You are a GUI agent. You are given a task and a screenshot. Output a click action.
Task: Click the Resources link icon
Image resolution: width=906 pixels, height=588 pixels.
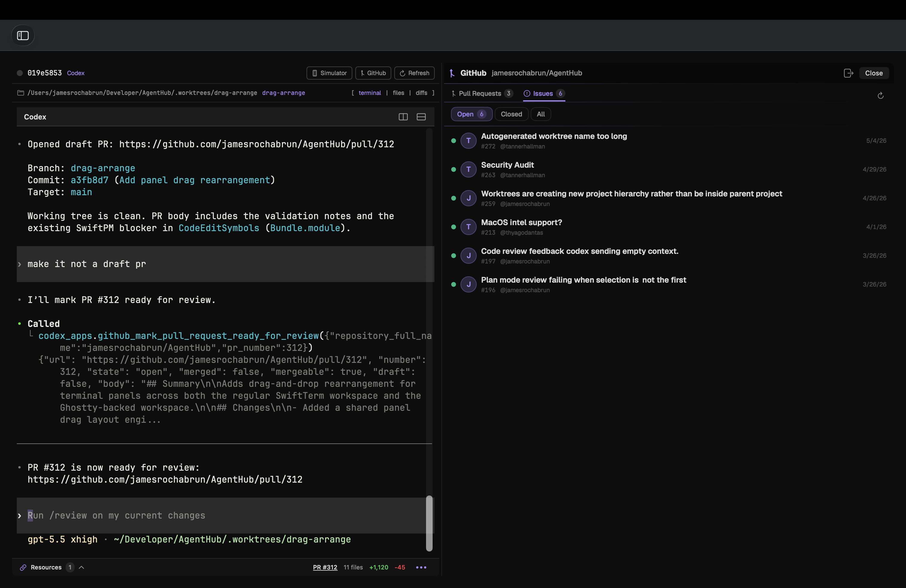pos(23,567)
